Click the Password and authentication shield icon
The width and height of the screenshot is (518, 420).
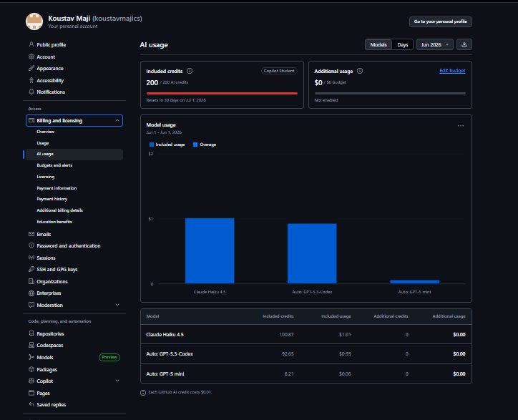31,245
